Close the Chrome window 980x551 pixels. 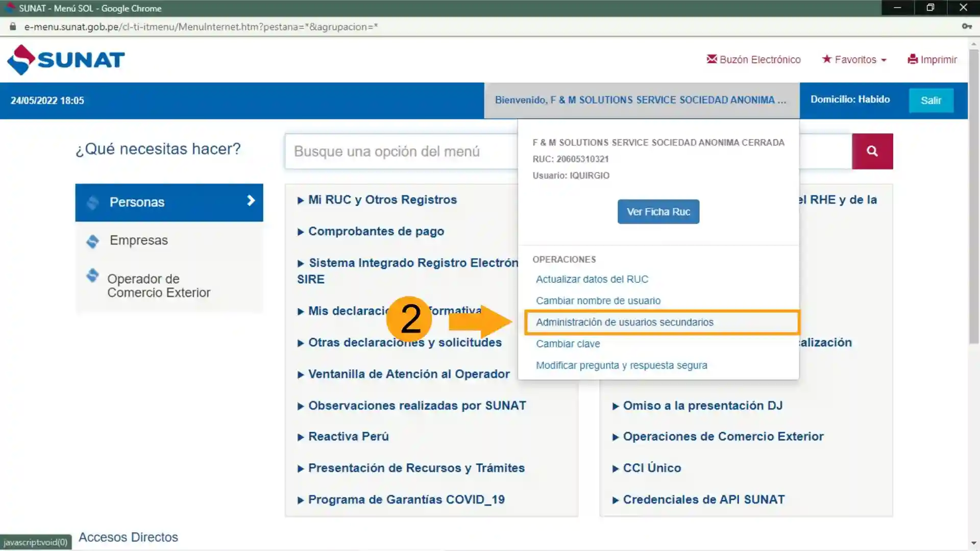(963, 8)
